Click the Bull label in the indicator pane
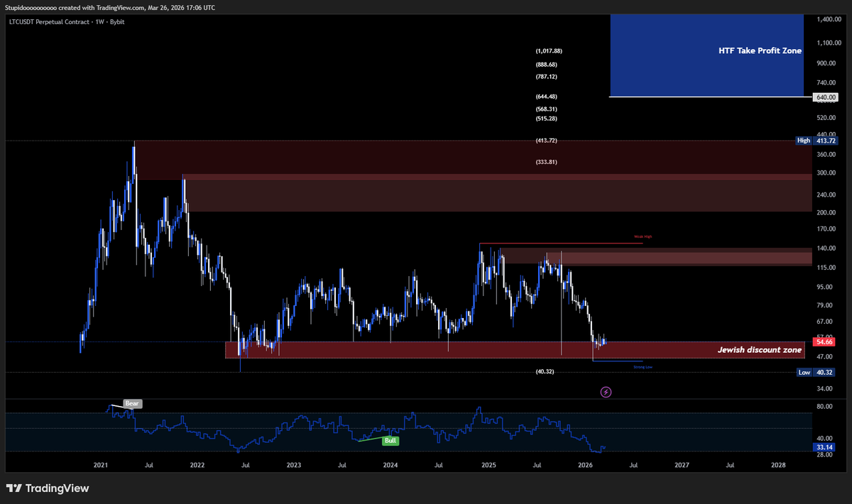852x504 pixels. pos(389,440)
